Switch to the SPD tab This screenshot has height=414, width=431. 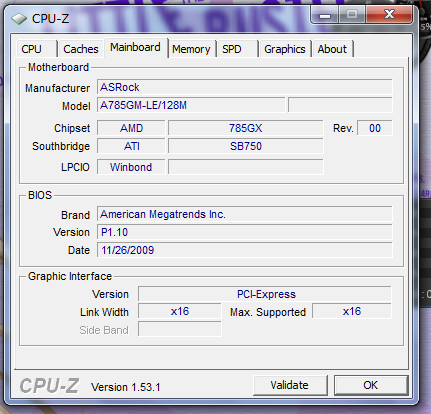pyautogui.click(x=237, y=49)
